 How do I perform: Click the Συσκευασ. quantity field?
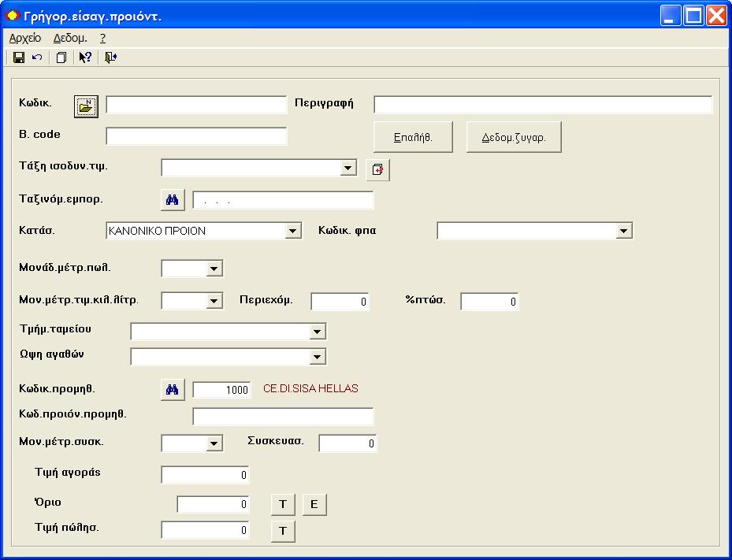point(347,443)
